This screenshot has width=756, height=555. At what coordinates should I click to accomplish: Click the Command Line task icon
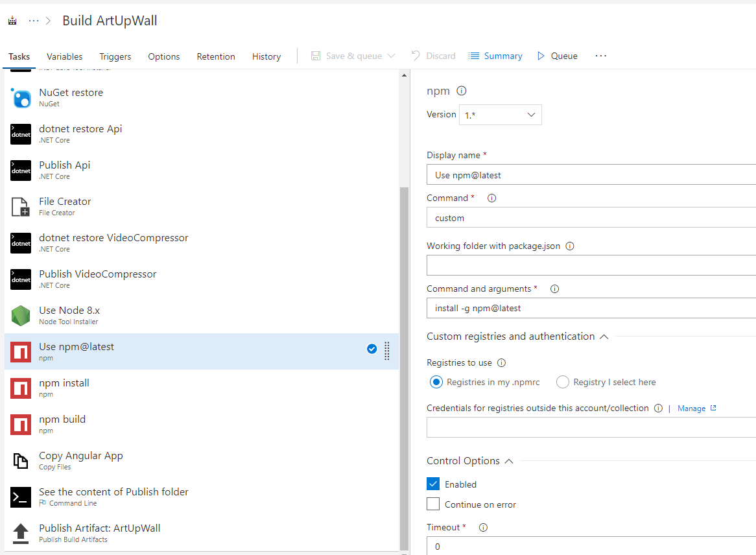[x=21, y=497]
